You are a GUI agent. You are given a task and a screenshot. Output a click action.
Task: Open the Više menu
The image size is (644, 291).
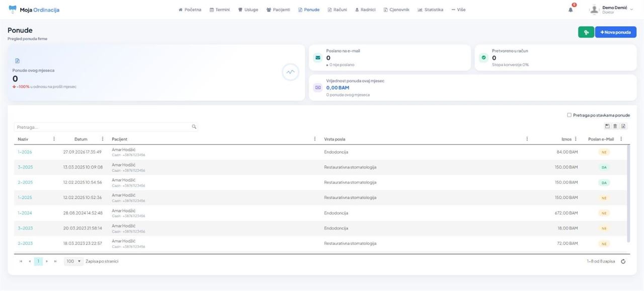(x=458, y=10)
